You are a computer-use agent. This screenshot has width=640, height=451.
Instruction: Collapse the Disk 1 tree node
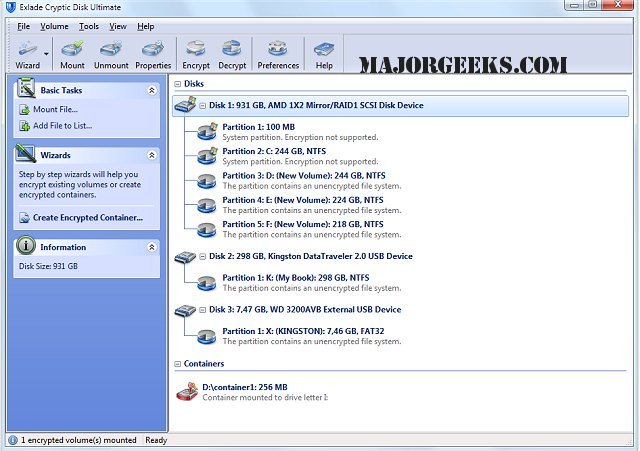pos(202,106)
